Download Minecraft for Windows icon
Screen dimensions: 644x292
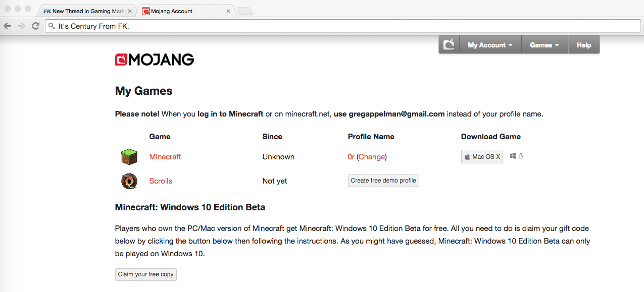(x=513, y=156)
